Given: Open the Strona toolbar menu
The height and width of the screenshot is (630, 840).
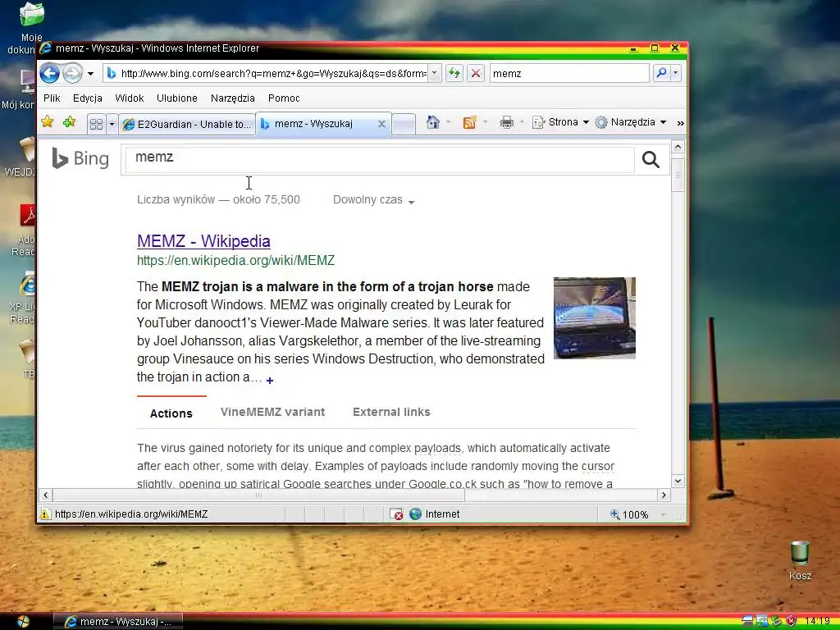Looking at the screenshot, I should [560, 122].
